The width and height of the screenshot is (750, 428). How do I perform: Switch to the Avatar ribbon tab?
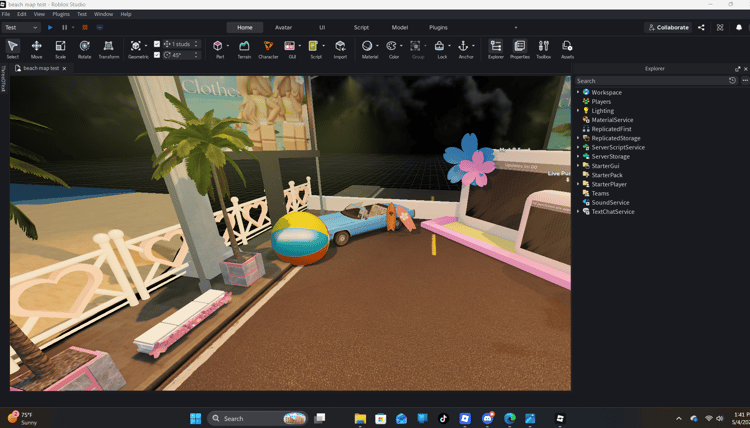click(x=283, y=28)
